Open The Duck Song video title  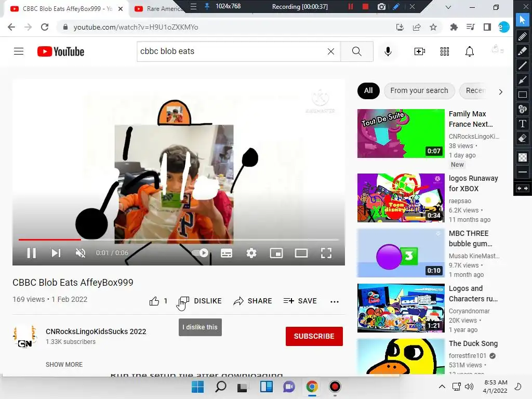pos(473,343)
